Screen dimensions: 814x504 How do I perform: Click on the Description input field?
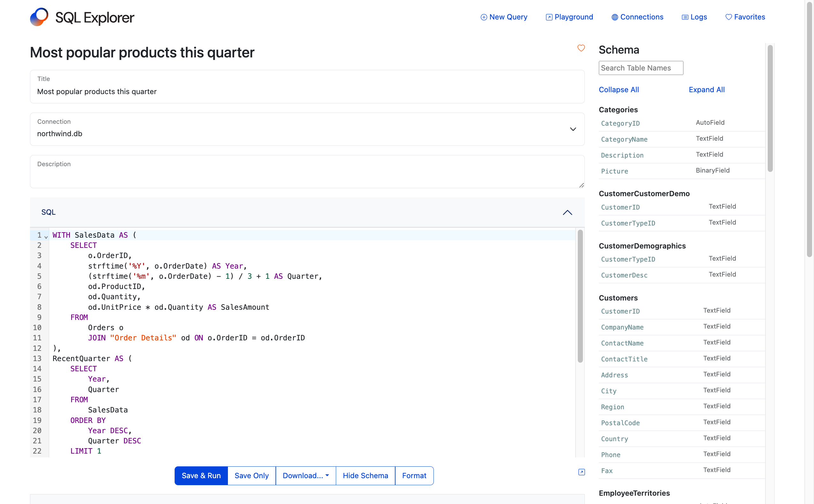click(307, 172)
